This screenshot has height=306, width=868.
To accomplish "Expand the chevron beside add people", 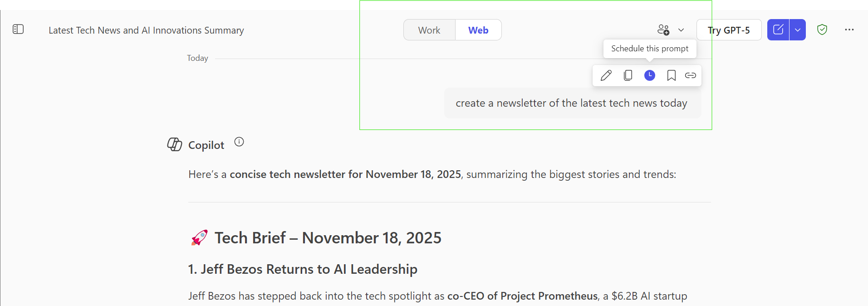I will 681,30.
